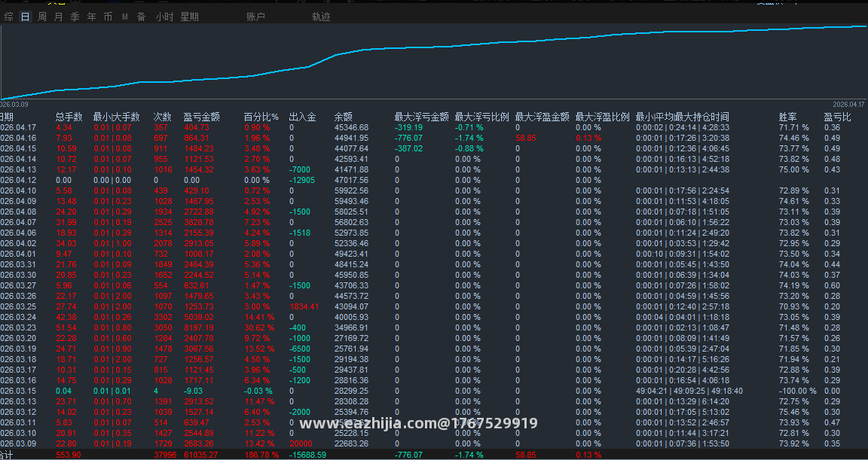Viewport: 868px width, 460px height.
Task: Click profit amount 404.73
Action: (197, 128)
